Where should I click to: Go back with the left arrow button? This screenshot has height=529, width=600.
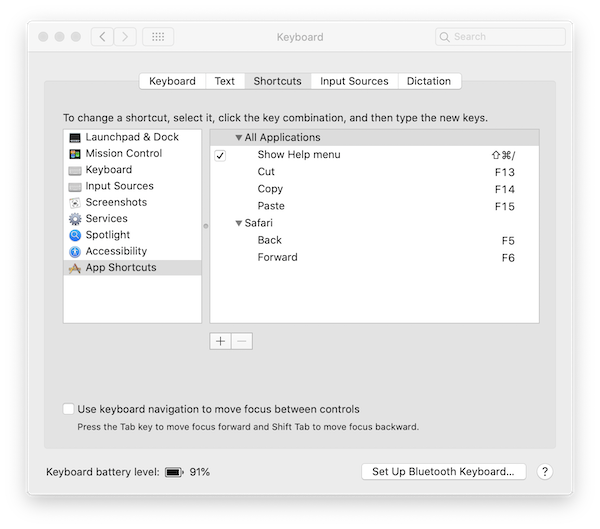point(102,37)
